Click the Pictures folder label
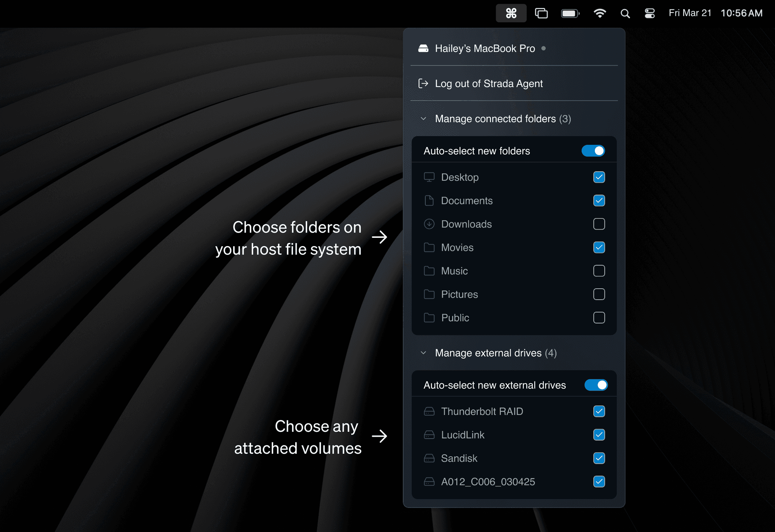Image resolution: width=775 pixels, height=532 pixels. click(x=459, y=295)
